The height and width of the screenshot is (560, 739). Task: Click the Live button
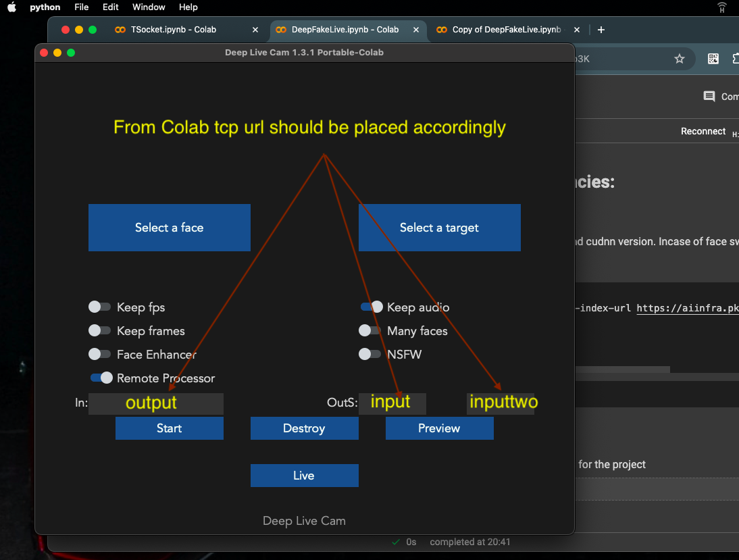point(304,476)
